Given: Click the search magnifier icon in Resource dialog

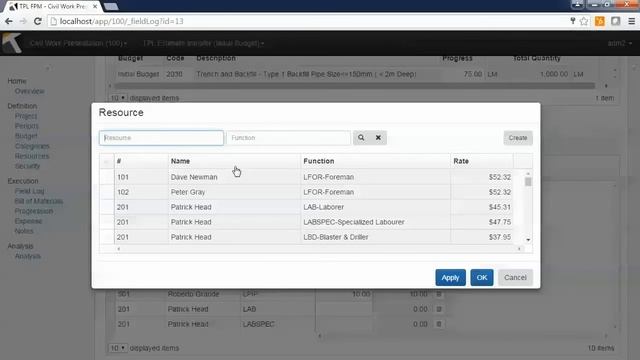Looking at the screenshot, I should [361, 138].
